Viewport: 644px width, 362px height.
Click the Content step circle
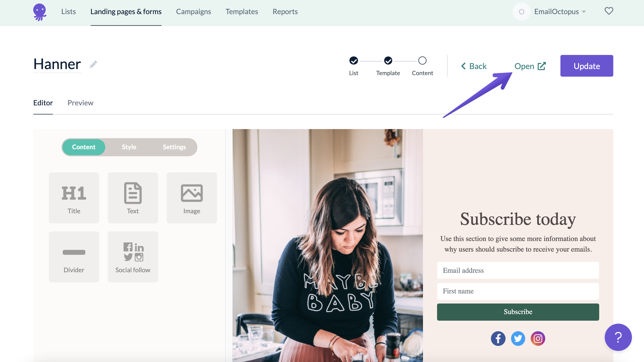[422, 61]
